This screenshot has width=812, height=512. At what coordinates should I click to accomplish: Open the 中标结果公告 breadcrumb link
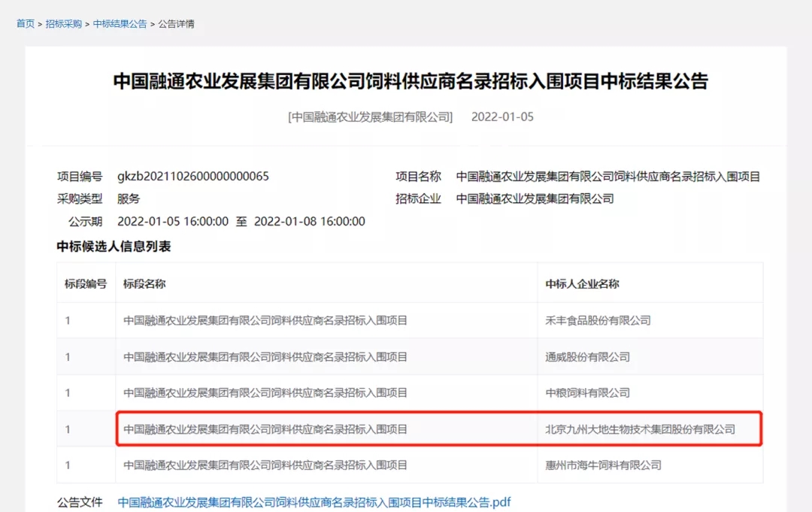tap(120, 24)
